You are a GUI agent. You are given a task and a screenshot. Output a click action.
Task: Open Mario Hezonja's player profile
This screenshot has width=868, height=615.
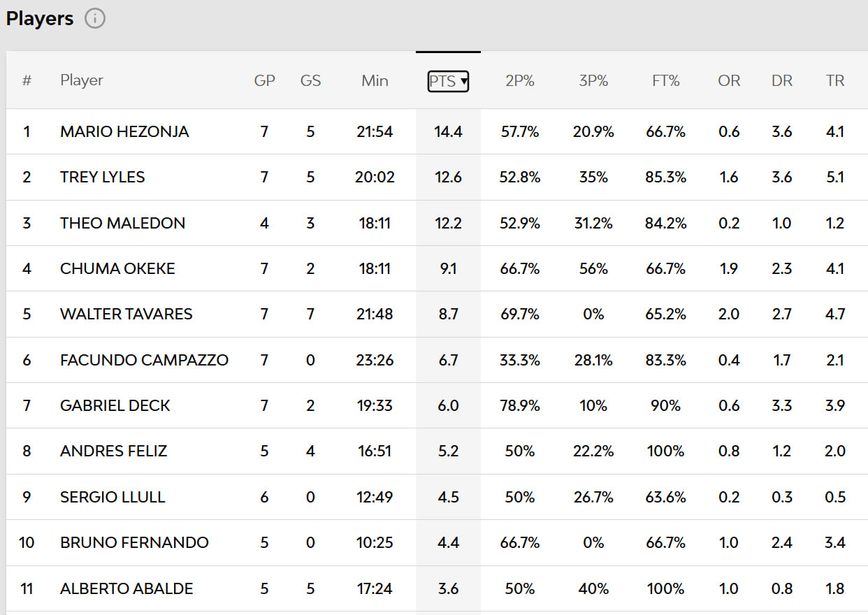point(124,131)
